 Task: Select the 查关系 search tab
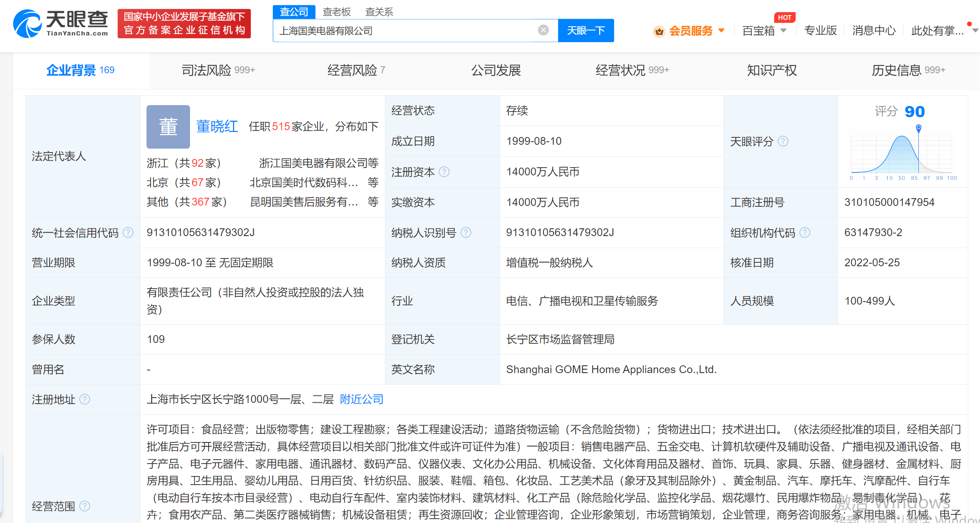(x=379, y=12)
